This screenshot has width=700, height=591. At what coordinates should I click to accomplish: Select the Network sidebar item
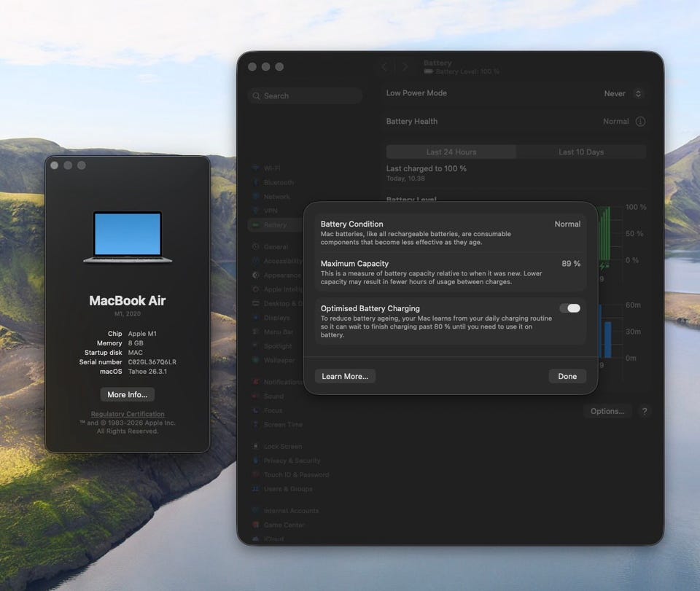tap(271, 197)
